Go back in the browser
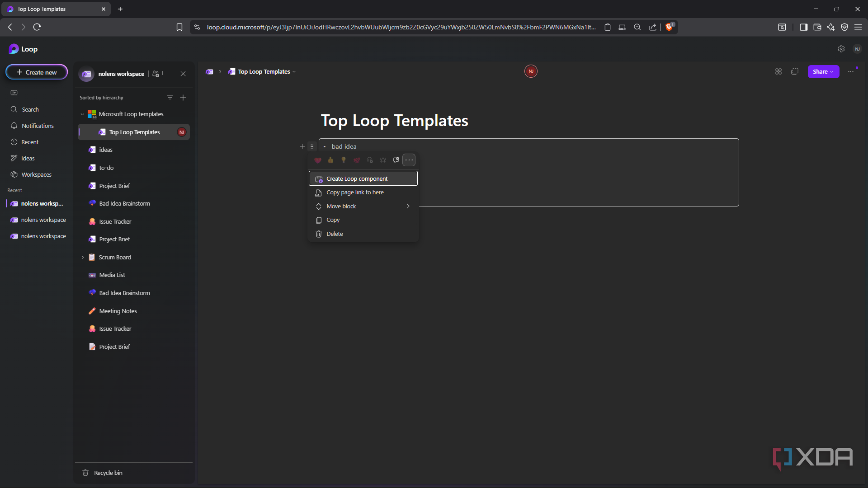 tap(10, 27)
